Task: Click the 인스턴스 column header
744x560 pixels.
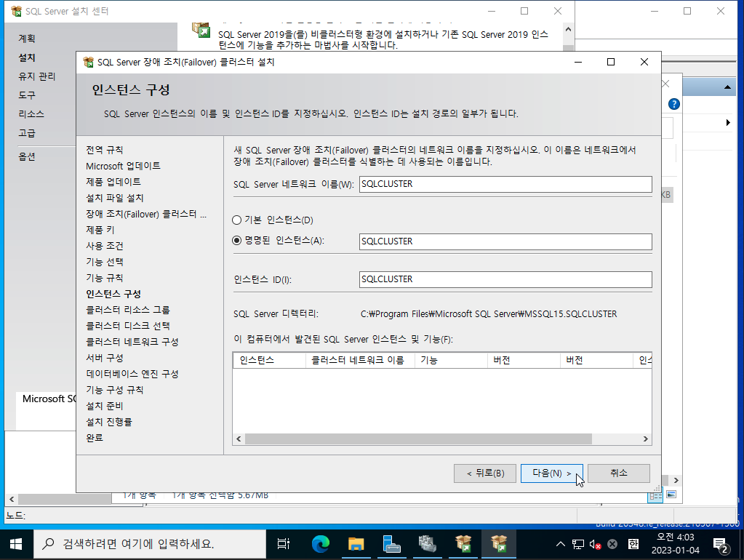Action: [x=270, y=360]
